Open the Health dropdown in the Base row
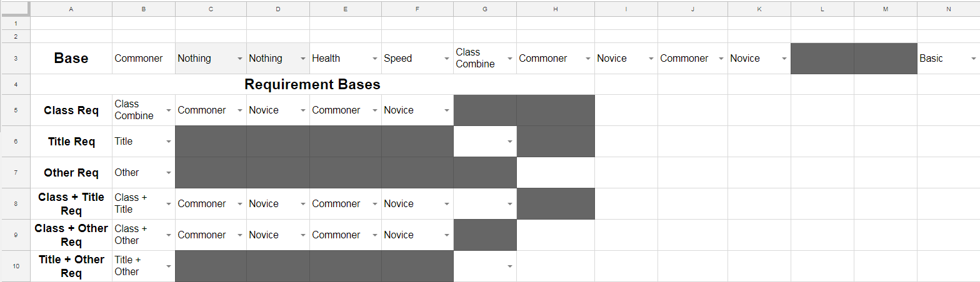Viewport: 980px width, 282px height. coord(375,59)
